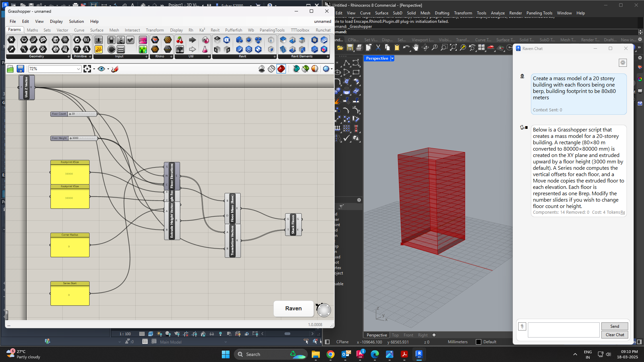
Task: Select the Sketch pen tool in Grasshopper
Action: 115,69
